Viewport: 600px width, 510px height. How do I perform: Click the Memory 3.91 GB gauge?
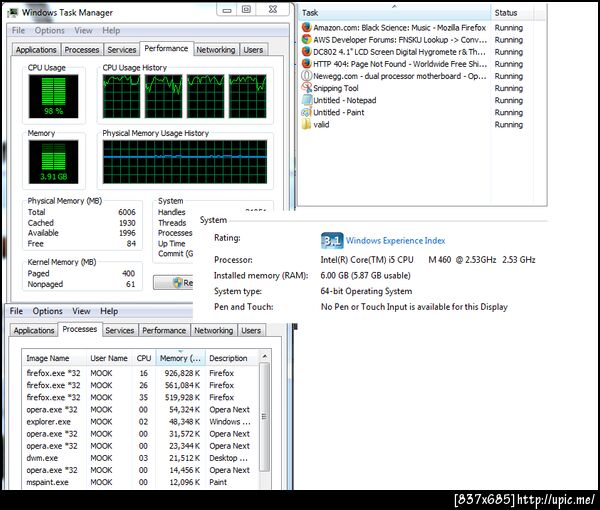(x=54, y=162)
